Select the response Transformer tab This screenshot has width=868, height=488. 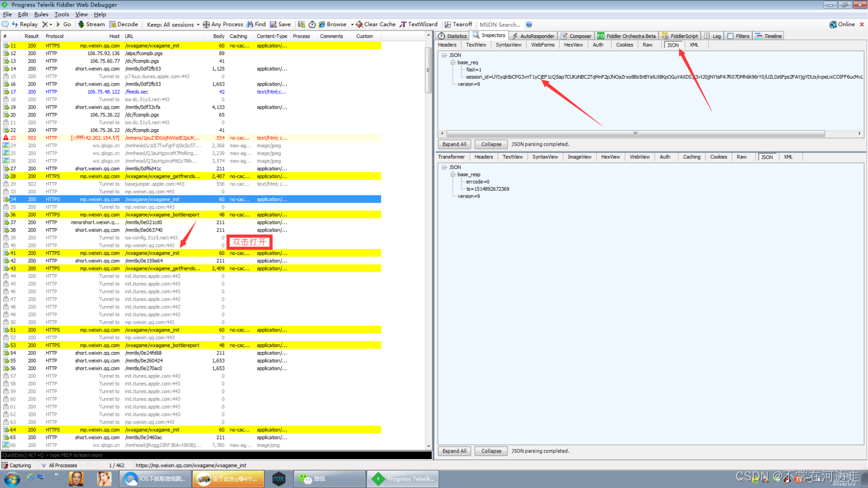tap(451, 157)
